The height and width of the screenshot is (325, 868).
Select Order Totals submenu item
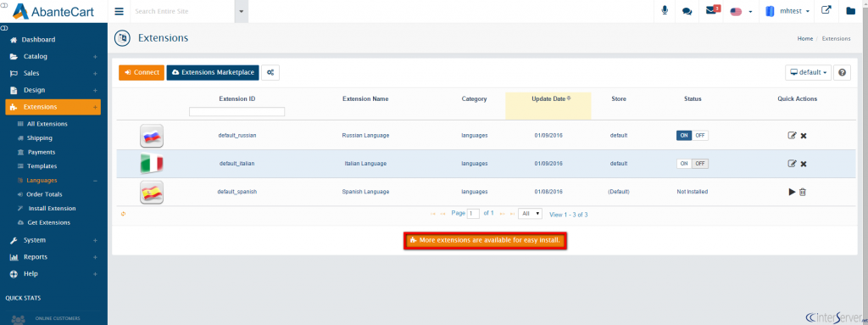pos(44,194)
